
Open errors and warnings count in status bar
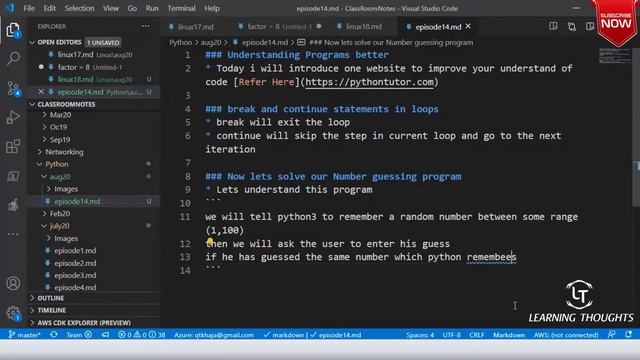(x=142, y=335)
